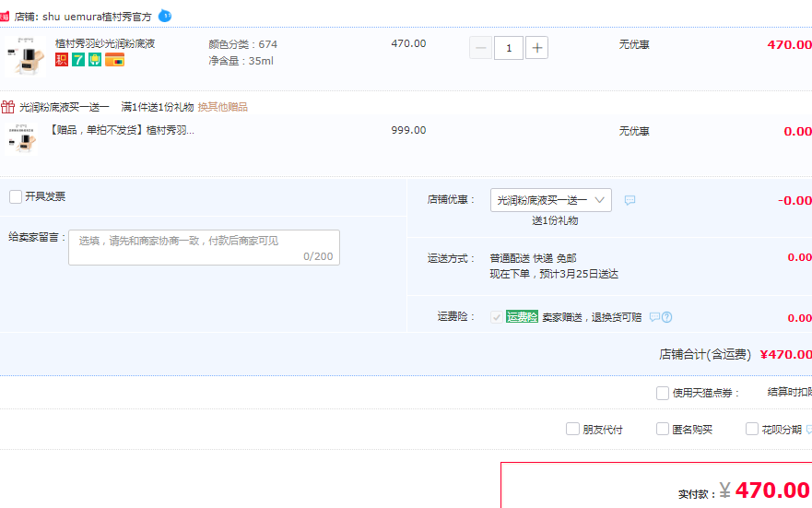812x508 pixels.
Task: Click the green 运费险 label badge
Action: (x=522, y=316)
